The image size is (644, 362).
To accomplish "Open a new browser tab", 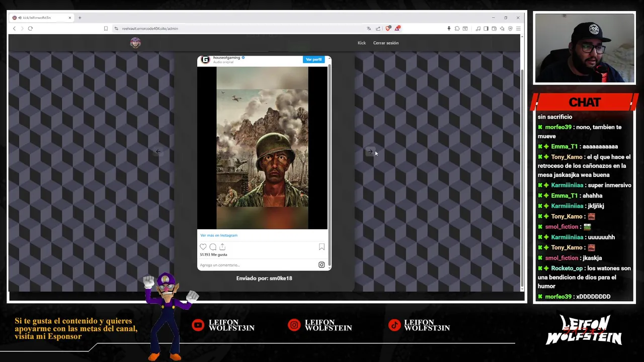I will pyautogui.click(x=79, y=18).
